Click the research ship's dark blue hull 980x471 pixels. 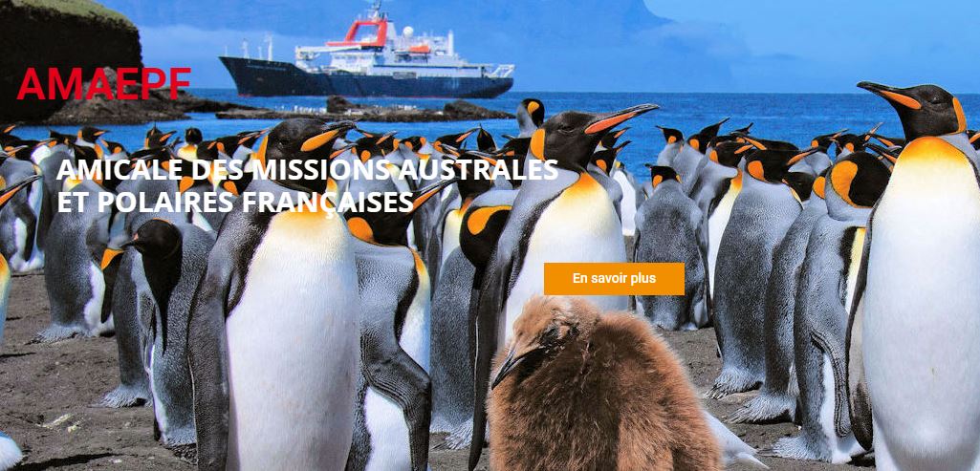click(x=365, y=79)
